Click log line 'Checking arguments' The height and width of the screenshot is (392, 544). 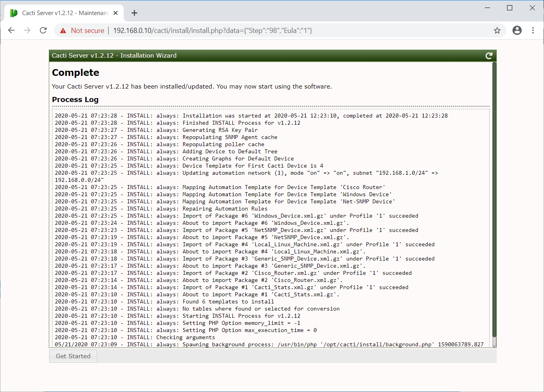[x=135, y=337]
